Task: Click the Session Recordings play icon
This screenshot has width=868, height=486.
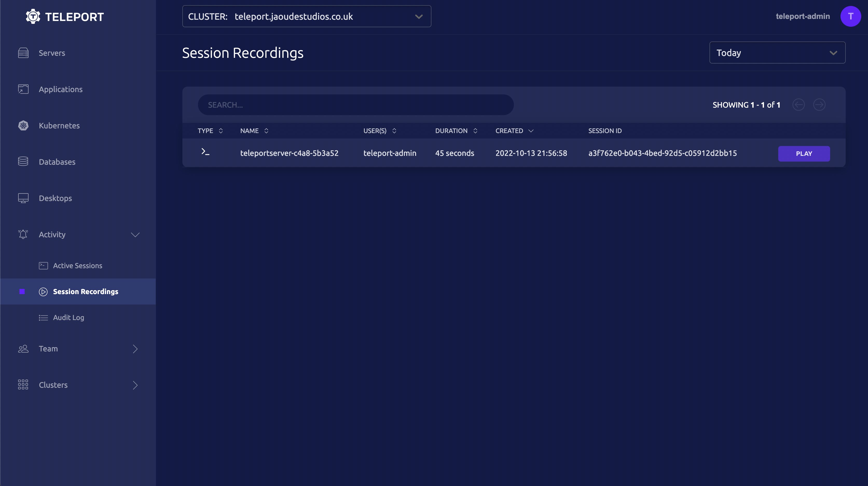Action: pos(43,292)
